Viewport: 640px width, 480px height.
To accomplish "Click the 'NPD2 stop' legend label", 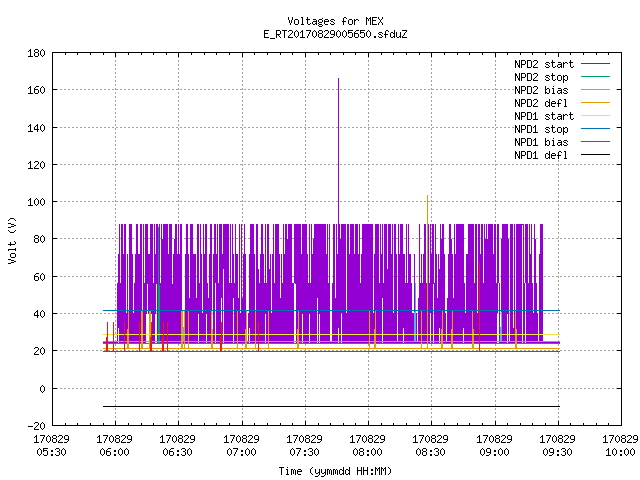I will coord(541,77).
